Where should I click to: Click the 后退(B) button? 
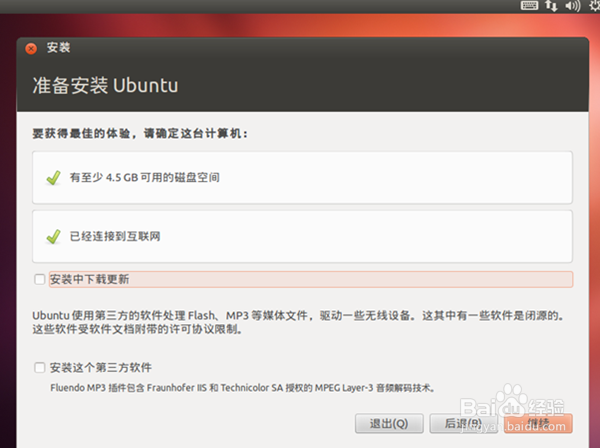coord(463,423)
